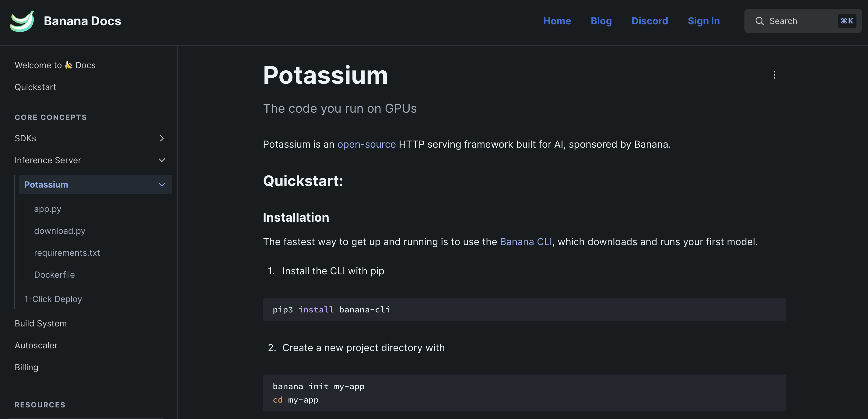Open the 1-Click Deploy page
This screenshot has height=419, width=868.
[53, 299]
